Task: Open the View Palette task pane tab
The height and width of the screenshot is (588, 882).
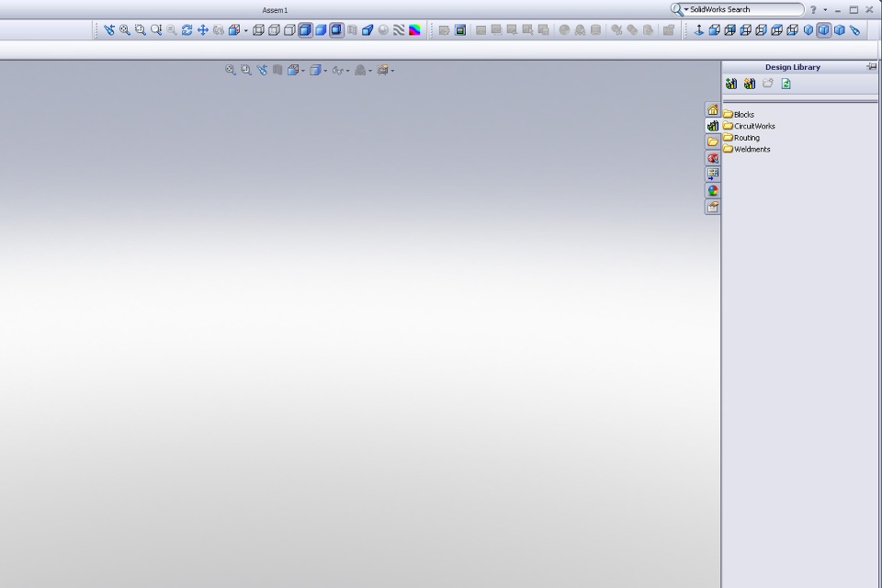Action: point(713,175)
